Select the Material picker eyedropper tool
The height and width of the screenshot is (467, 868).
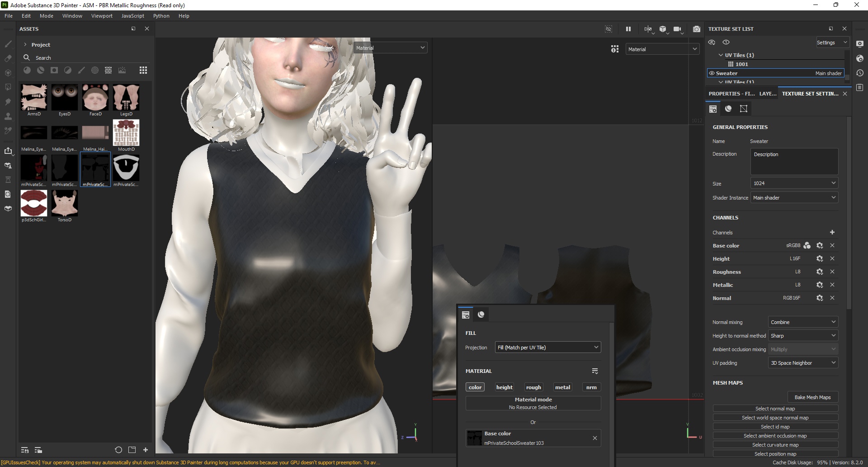pyautogui.click(x=8, y=131)
